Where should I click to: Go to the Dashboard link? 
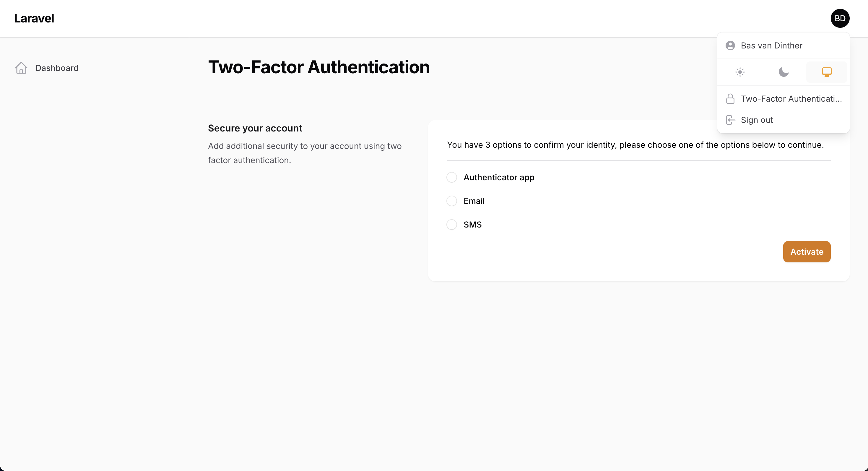[x=57, y=68]
